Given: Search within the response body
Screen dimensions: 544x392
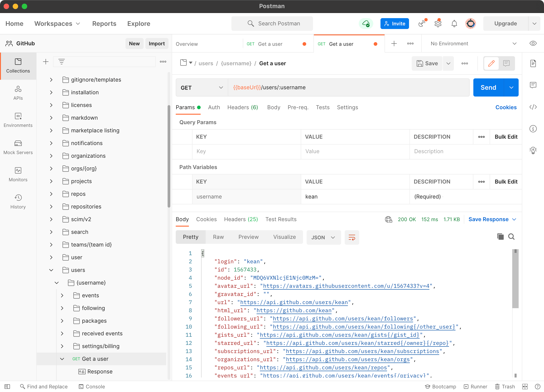Looking at the screenshot, I should [511, 237].
